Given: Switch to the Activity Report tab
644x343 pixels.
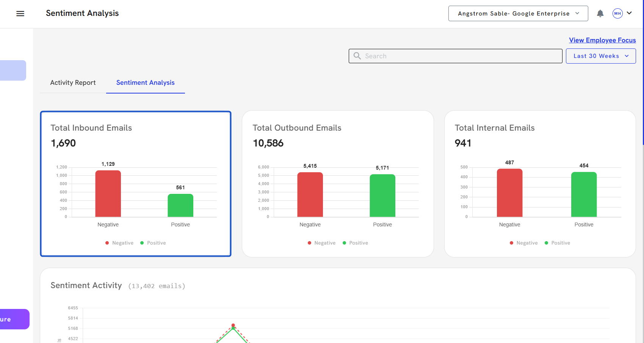Looking at the screenshot, I should [x=73, y=83].
